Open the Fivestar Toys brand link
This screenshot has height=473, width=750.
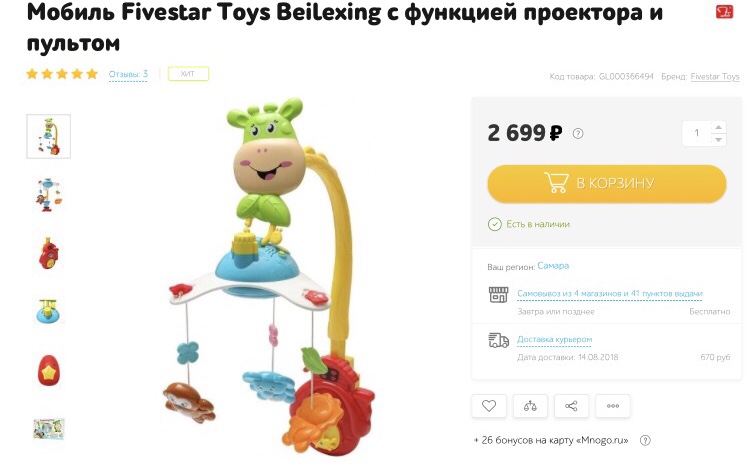point(715,77)
